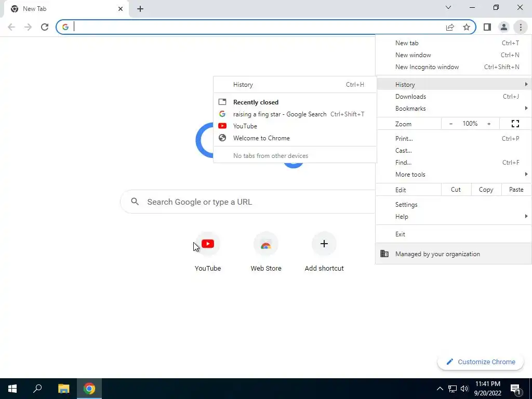Click Chrome icon in taskbar
532x399 pixels.
(89, 389)
